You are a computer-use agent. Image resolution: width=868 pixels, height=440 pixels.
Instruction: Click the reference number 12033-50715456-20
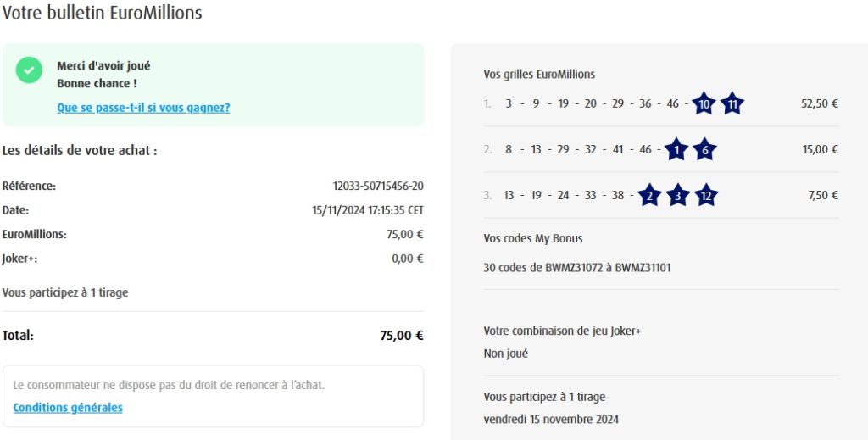click(378, 187)
